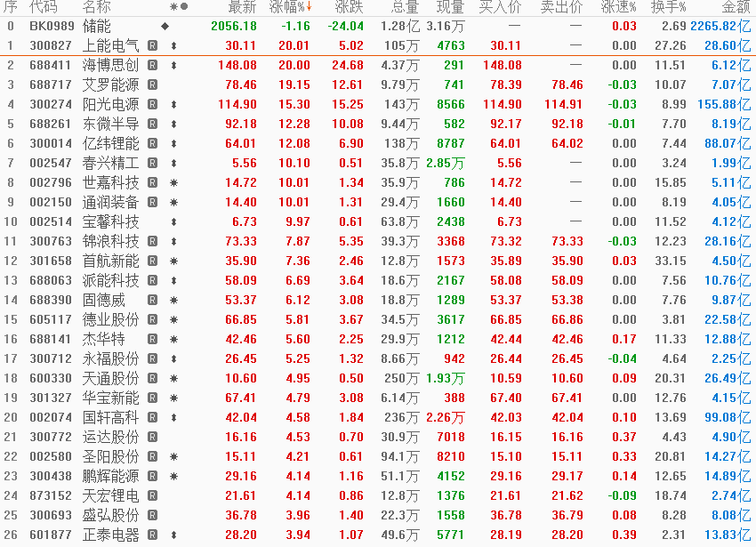This screenshot has width=756, height=547.
Task: Click the R badge next to 海博思创
Action: tap(153, 65)
